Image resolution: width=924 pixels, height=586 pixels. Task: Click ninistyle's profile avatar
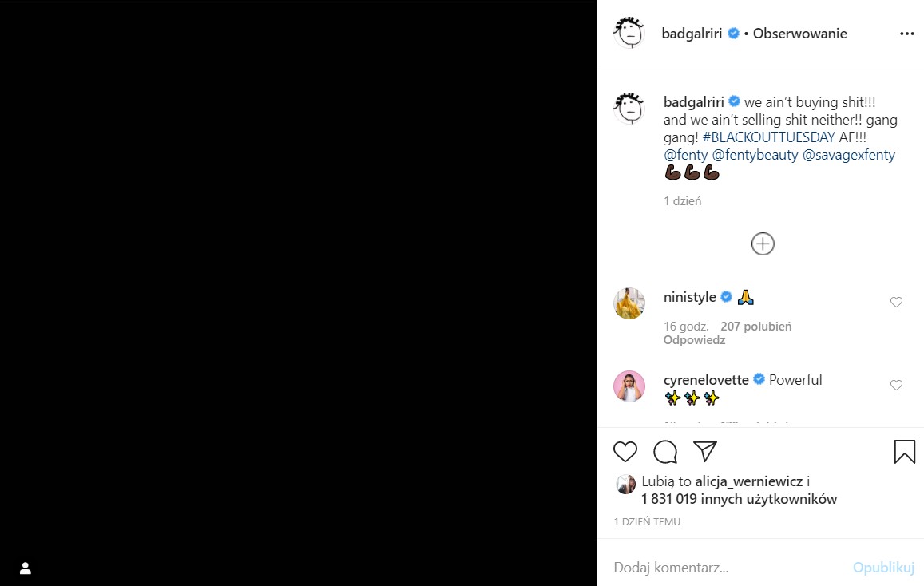[629, 303]
